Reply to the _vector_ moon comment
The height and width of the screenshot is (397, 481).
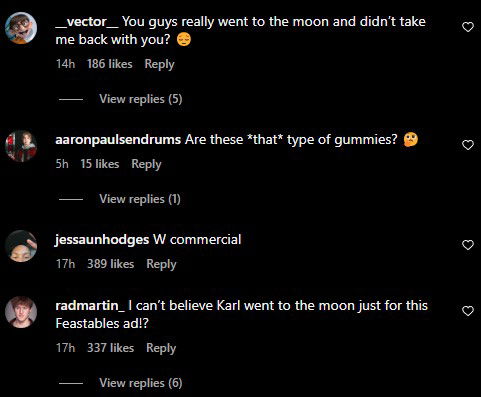pyautogui.click(x=159, y=64)
